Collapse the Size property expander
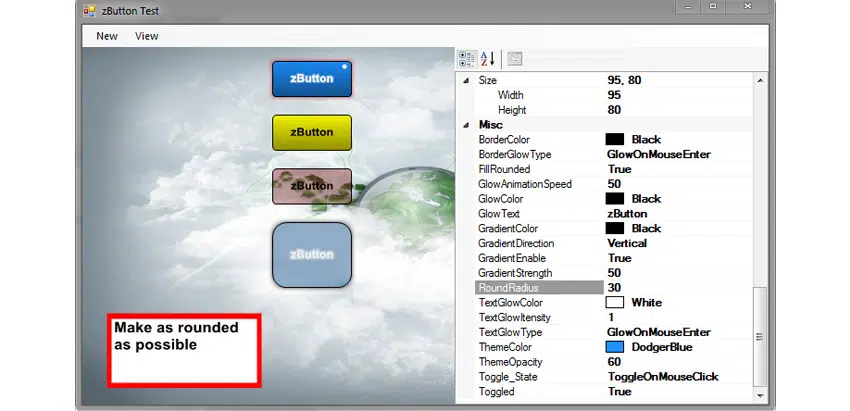This screenshot has height=411, width=850. pos(464,80)
